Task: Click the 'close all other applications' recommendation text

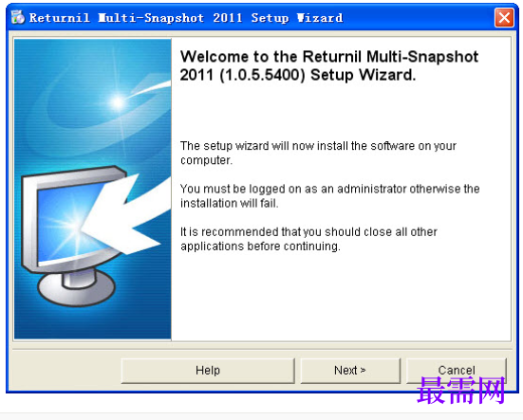Action: click(x=308, y=239)
